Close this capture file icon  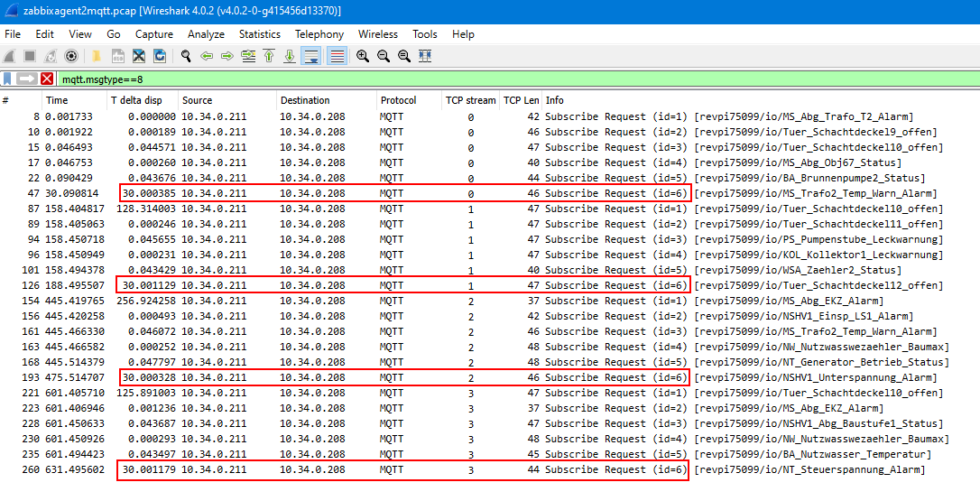[x=139, y=56]
